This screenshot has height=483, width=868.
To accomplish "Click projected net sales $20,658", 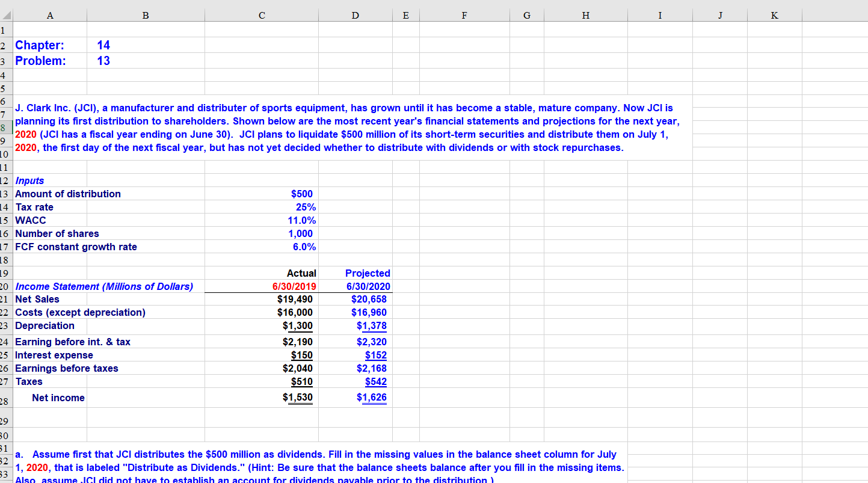I will click(369, 299).
